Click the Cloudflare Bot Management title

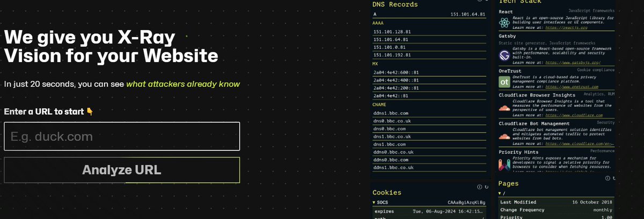534,123
